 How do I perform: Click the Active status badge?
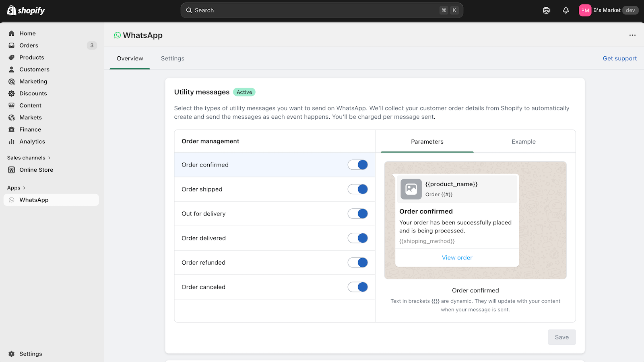[x=244, y=92]
